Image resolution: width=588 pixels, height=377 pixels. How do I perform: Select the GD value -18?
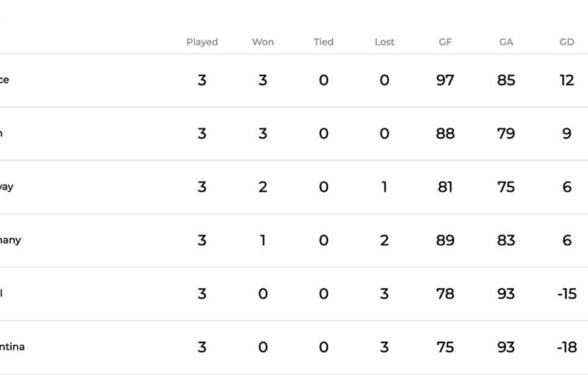click(x=567, y=348)
